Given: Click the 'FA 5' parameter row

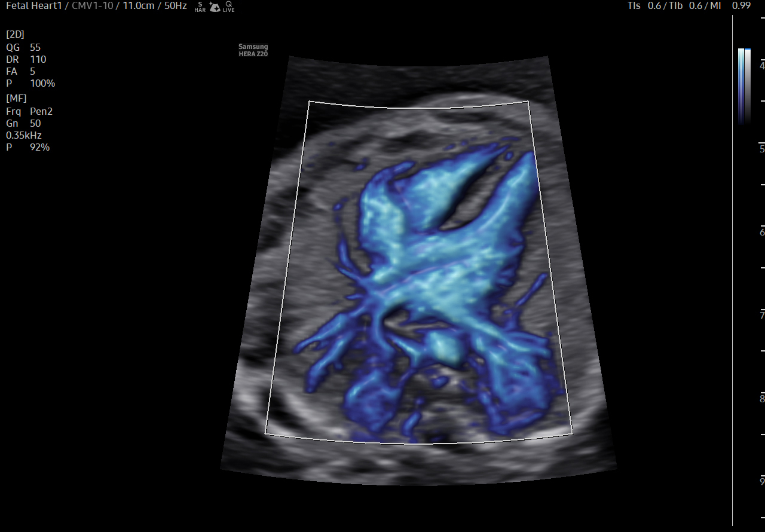Looking at the screenshot, I should click(20, 71).
